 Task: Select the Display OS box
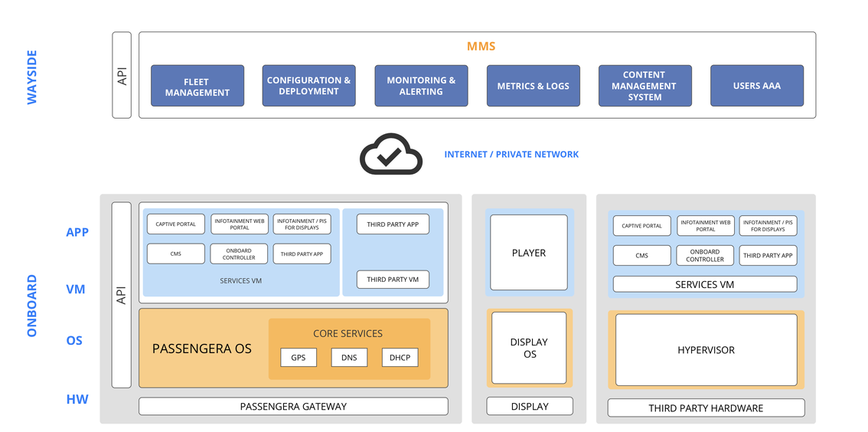pyautogui.click(x=529, y=348)
